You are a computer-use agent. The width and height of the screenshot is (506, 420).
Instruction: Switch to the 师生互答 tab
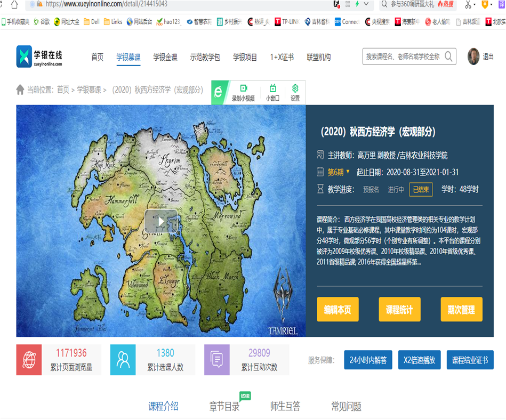coord(285,406)
